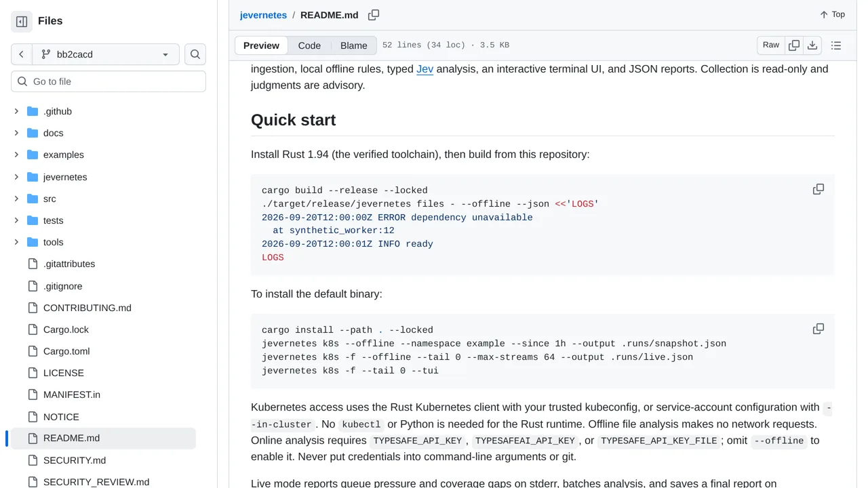Copy the raw file contents
868x488 pixels.
794,45
